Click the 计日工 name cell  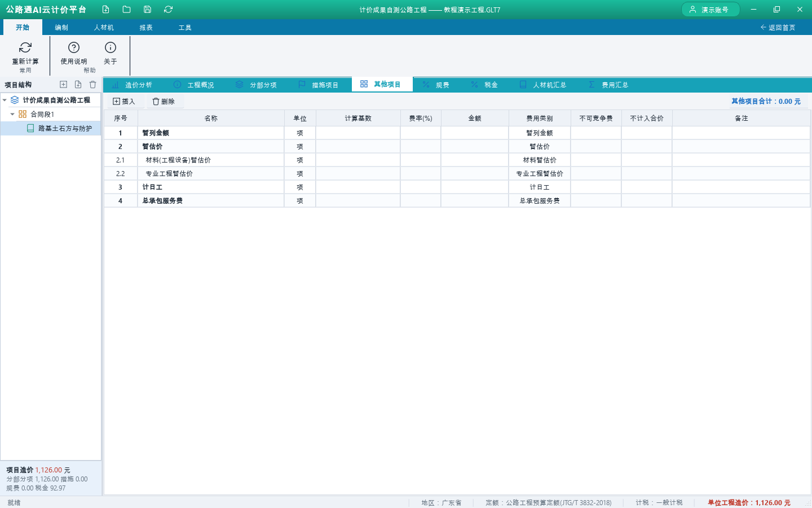211,187
